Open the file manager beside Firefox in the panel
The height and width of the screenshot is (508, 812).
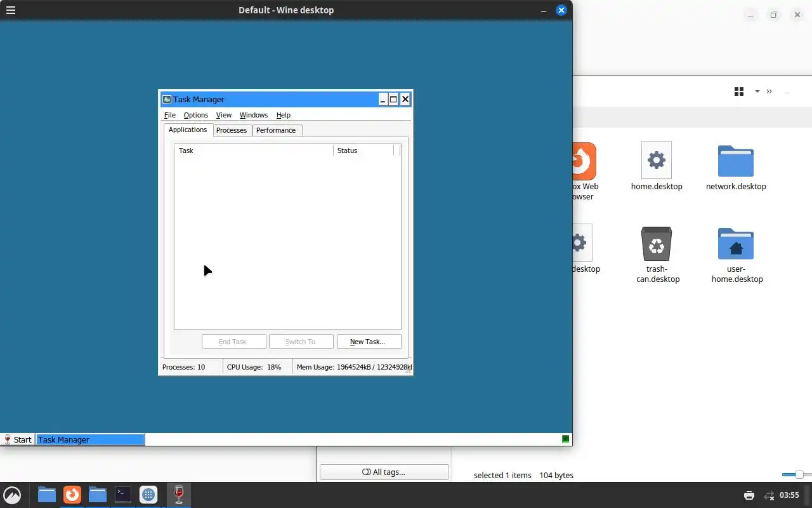[97, 495]
